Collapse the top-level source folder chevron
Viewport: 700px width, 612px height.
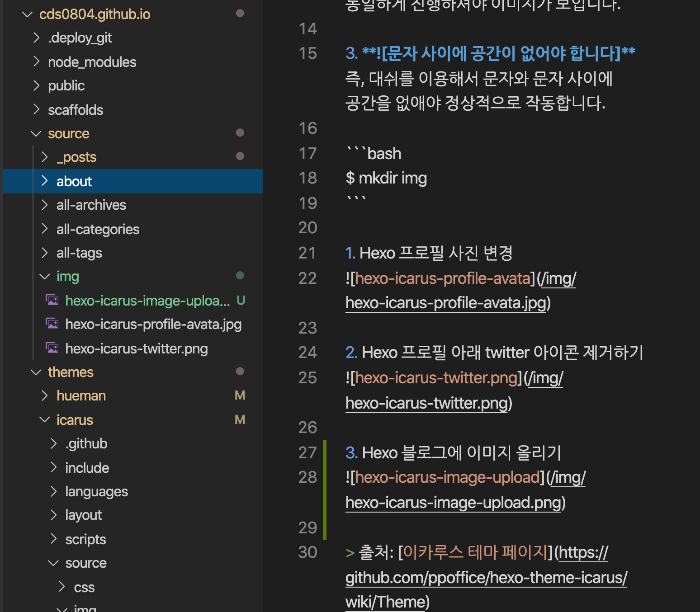pyautogui.click(x=36, y=134)
